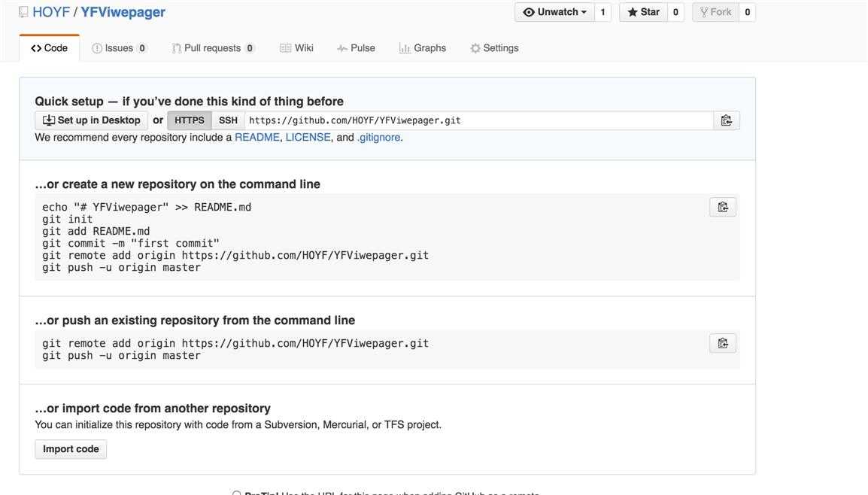Open the YFViwepager repository link
The image size is (868, 495).
point(123,12)
